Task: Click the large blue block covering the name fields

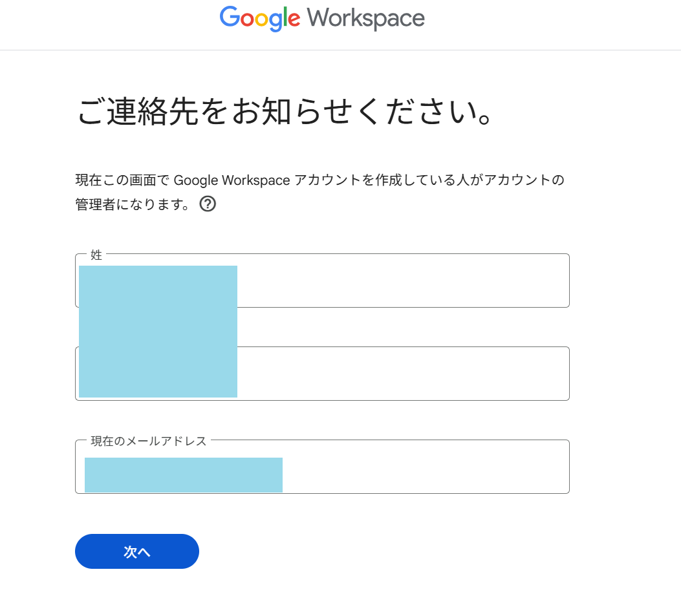Action: click(x=158, y=331)
